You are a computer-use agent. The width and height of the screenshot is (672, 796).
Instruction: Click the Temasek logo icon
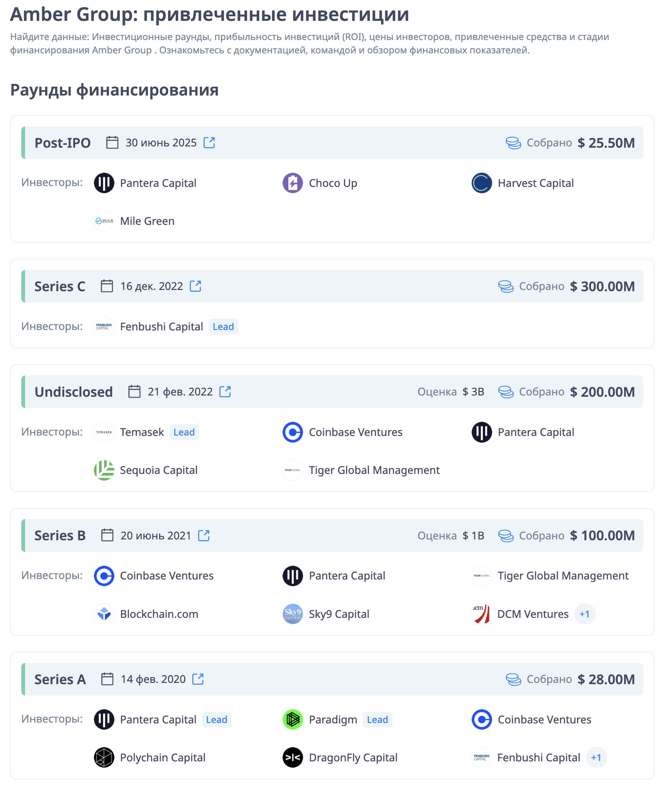(x=104, y=432)
